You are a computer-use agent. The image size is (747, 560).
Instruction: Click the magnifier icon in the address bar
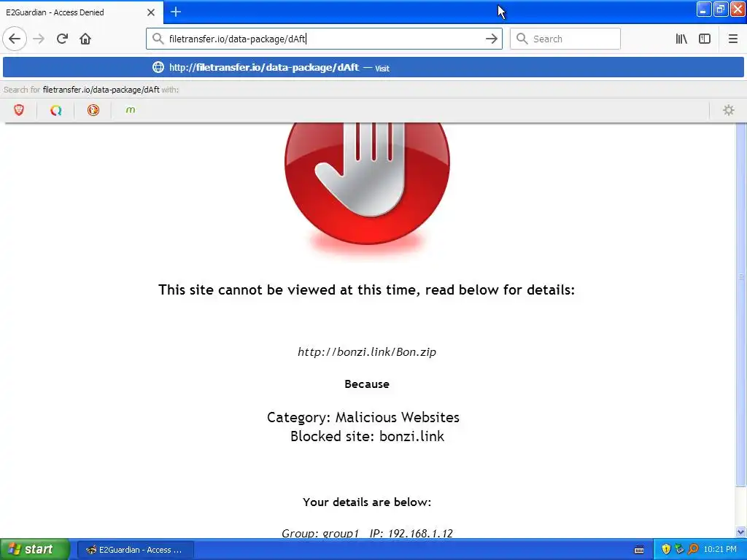click(158, 39)
